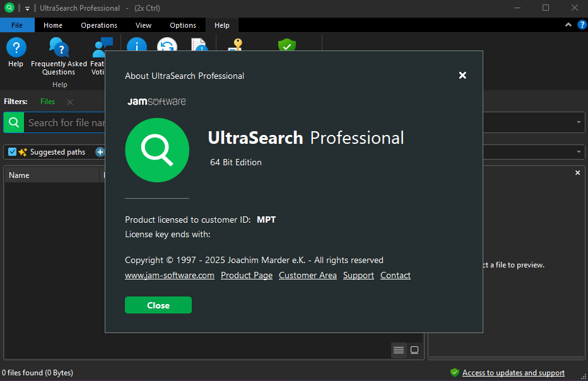Toggle the Suggested paths checkbox

point(13,152)
